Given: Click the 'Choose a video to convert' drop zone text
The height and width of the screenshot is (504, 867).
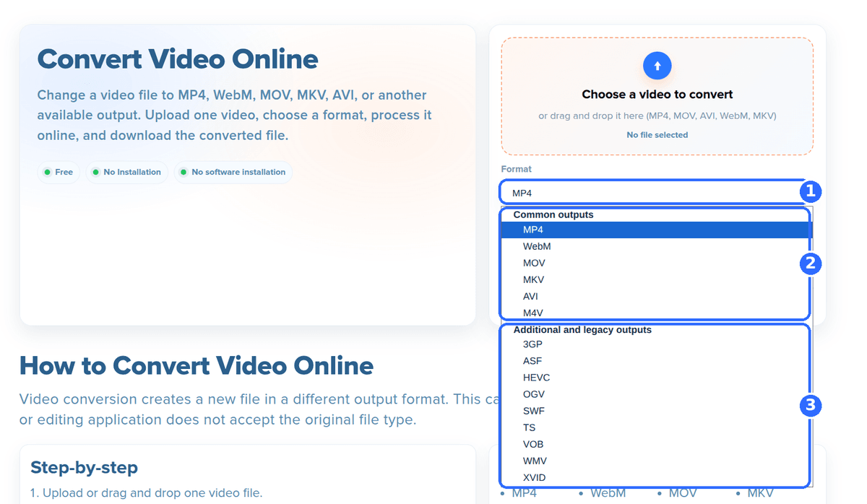Looking at the screenshot, I should click(x=657, y=95).
